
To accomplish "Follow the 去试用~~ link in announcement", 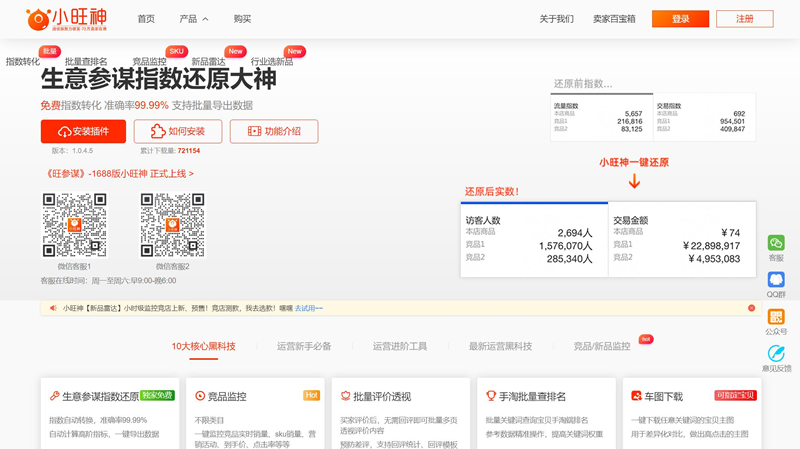I will (x=309, y=308).
